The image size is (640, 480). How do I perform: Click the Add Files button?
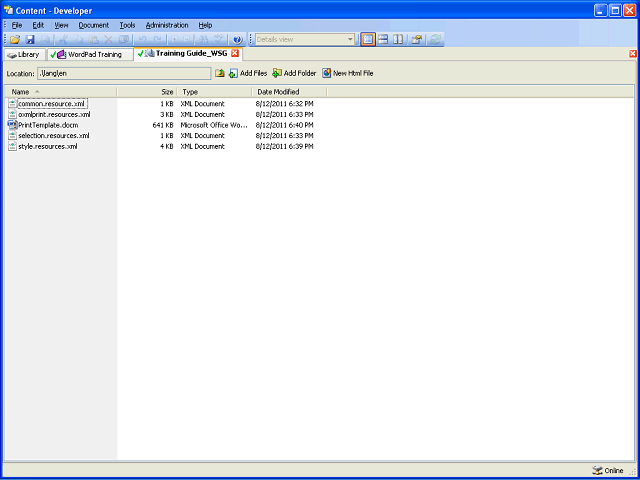(248, 73)
